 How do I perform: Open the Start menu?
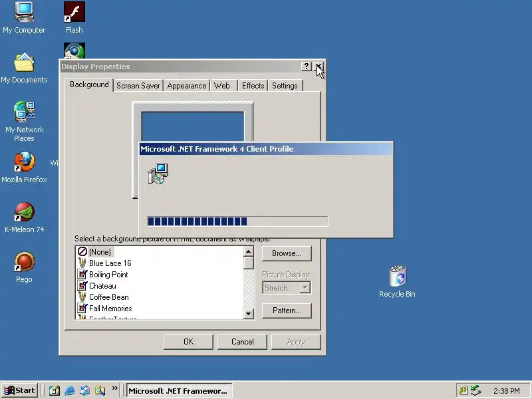pyautogui.click(x=19, y=390)
